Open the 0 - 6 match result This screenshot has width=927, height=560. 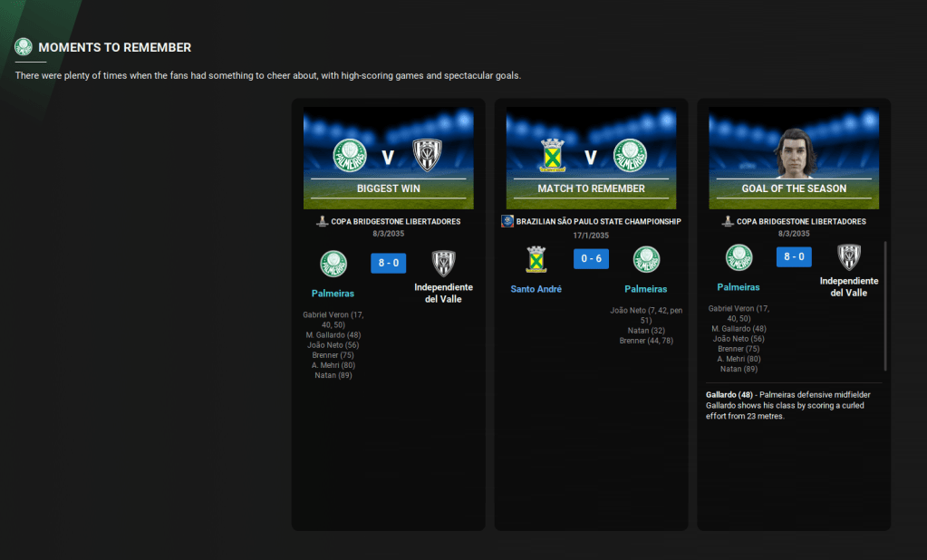pos(591,259)
